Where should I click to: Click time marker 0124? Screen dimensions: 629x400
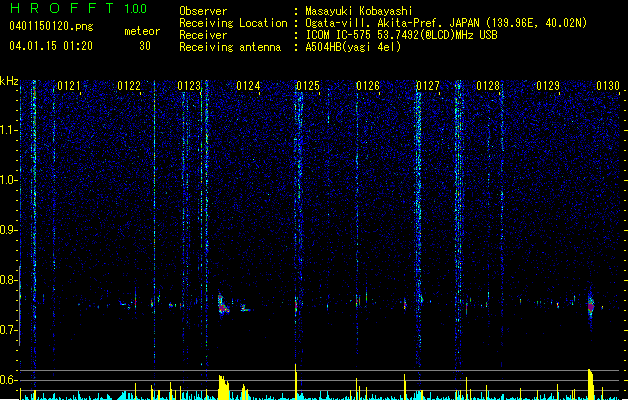tap(248, 86)
